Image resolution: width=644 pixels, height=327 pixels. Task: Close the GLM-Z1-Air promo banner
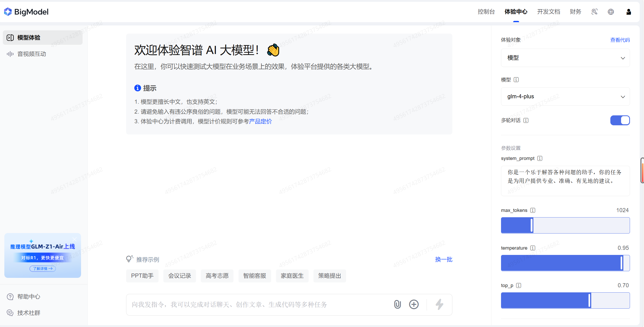[74, 239]
